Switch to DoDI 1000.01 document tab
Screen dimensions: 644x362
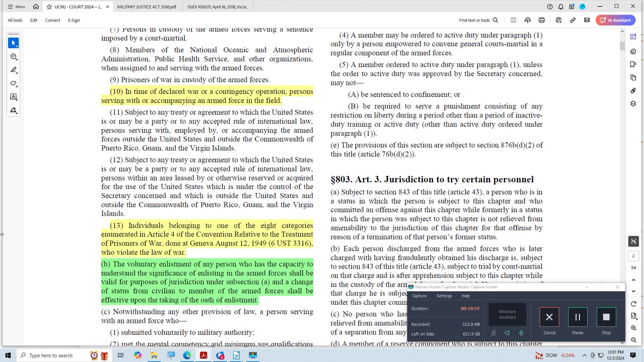(x=217, y=7)
